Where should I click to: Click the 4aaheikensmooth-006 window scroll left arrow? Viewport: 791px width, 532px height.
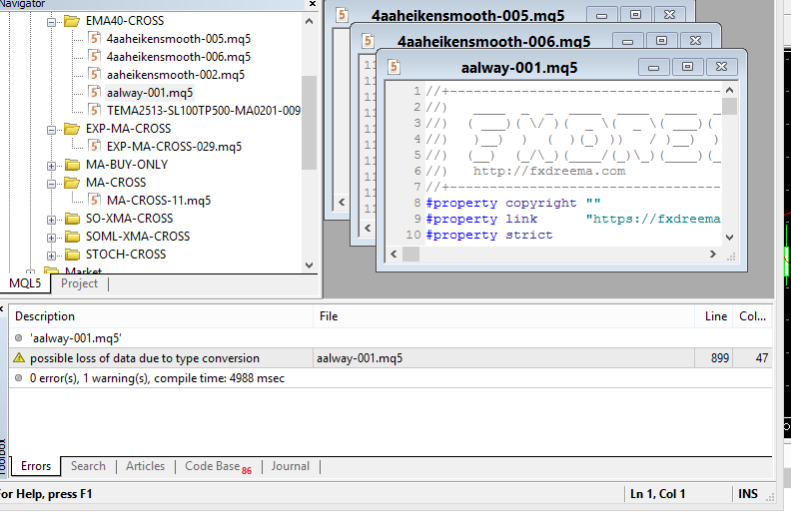point(368,228)
